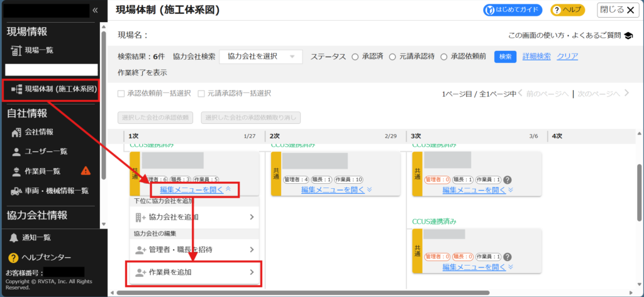Image resolution: width=644 pixels, height=297 pixels.
Task: Click the yellow ヘルプ button
Action: (x=568, y=10)
